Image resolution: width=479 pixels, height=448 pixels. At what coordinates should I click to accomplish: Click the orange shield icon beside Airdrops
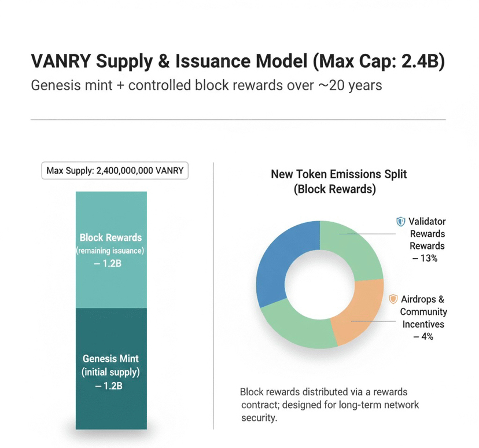click(393, 299)
